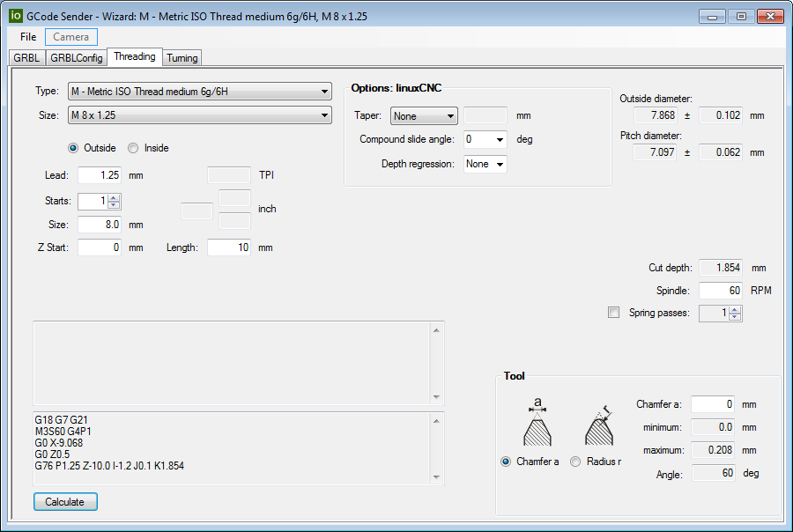Viewport: 793px width, 532px height.
Task: Click the Pitch diameter tolerance 0.062 field
Action: click(721, 152)
